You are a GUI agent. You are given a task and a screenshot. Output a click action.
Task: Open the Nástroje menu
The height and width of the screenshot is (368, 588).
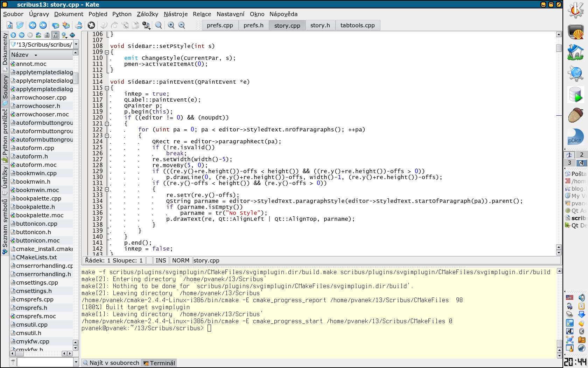coord(176,14)
